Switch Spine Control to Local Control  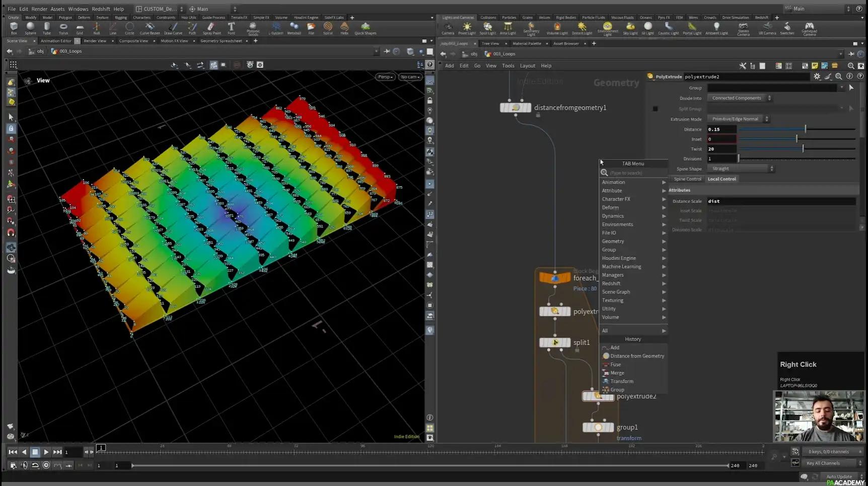click(722, 179)
